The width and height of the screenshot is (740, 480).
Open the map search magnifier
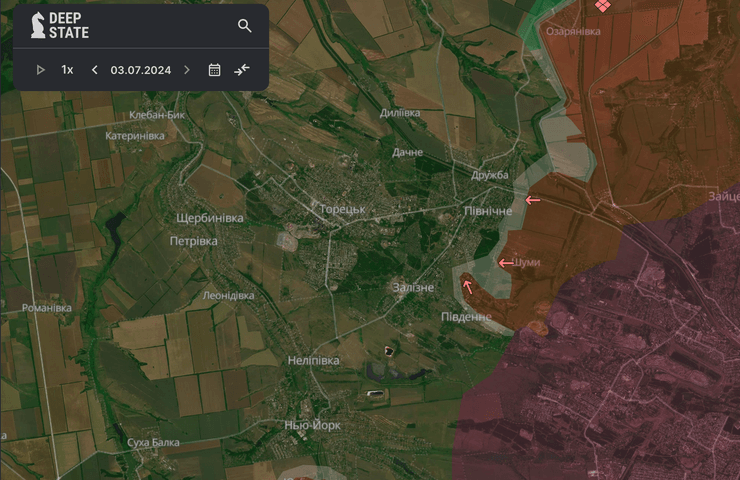tap(245, 26)
